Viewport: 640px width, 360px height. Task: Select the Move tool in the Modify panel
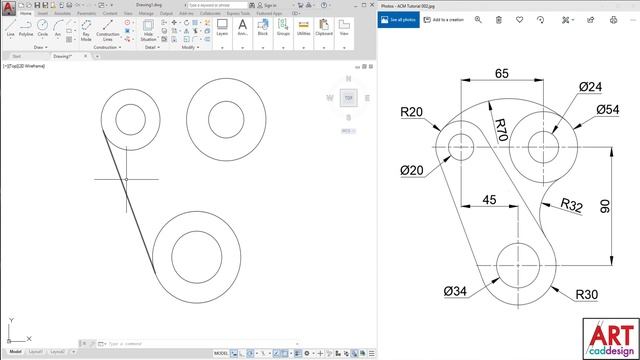coord(174,22)
